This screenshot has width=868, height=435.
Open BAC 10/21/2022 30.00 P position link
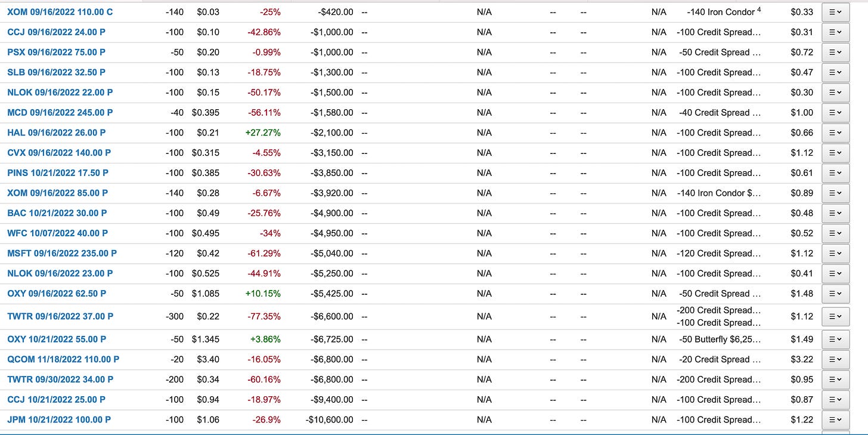(56, 213)
